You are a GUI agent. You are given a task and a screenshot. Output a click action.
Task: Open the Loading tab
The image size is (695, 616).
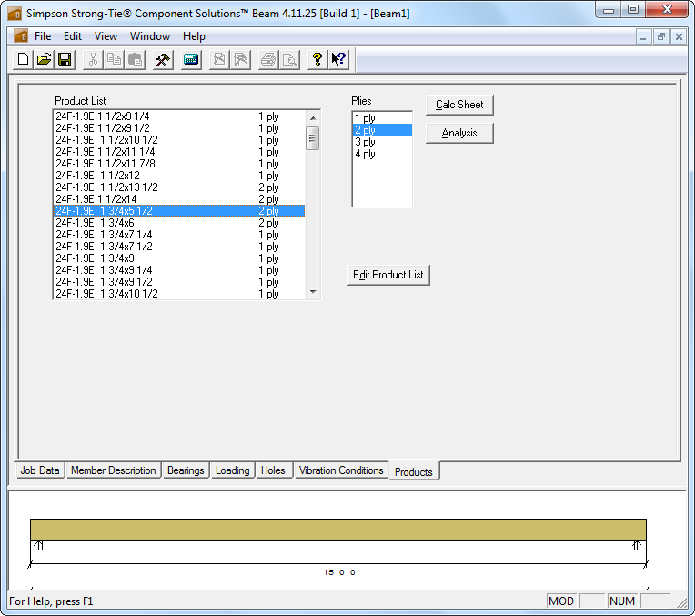click(233, 470)
